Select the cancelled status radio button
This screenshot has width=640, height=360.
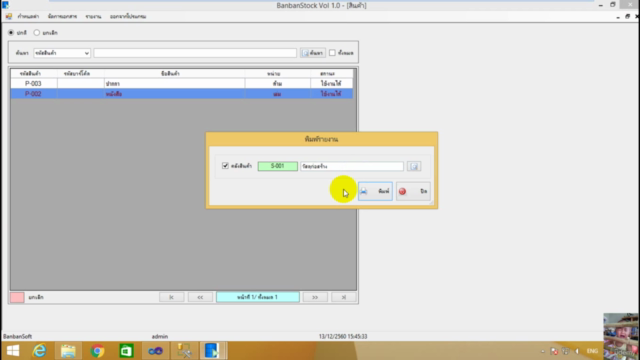pos(37,33)
